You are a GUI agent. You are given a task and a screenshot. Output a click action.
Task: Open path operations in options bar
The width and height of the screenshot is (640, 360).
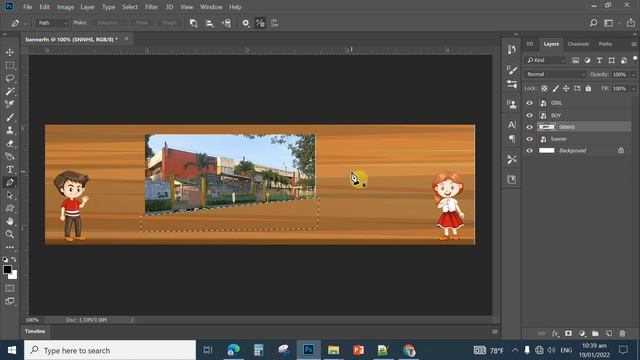(x=193, y=23)
